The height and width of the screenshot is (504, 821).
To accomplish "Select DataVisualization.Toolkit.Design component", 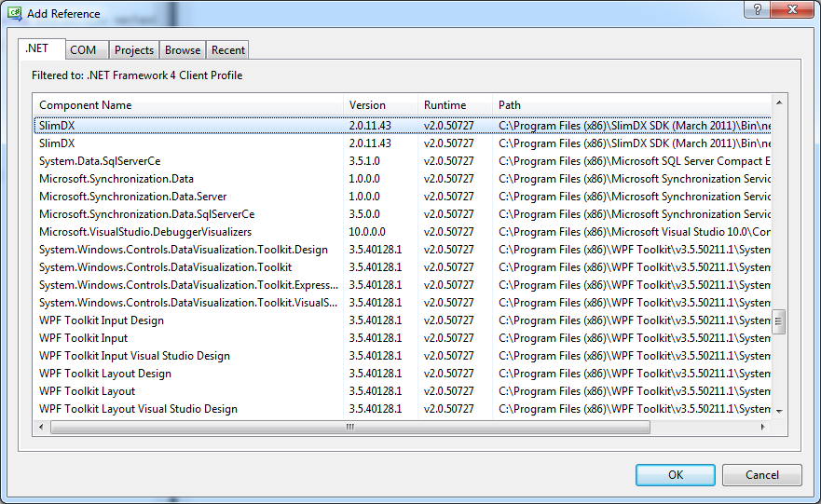I will click(x=403, y=250).
